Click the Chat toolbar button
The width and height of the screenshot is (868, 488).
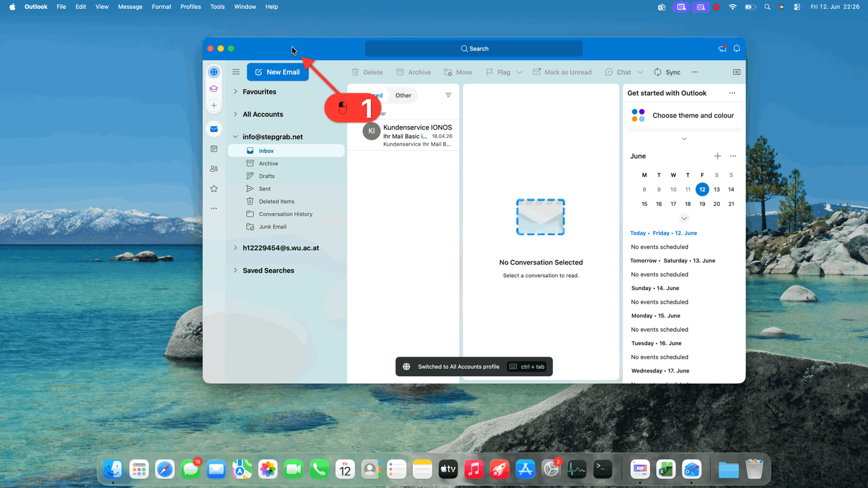618,72
